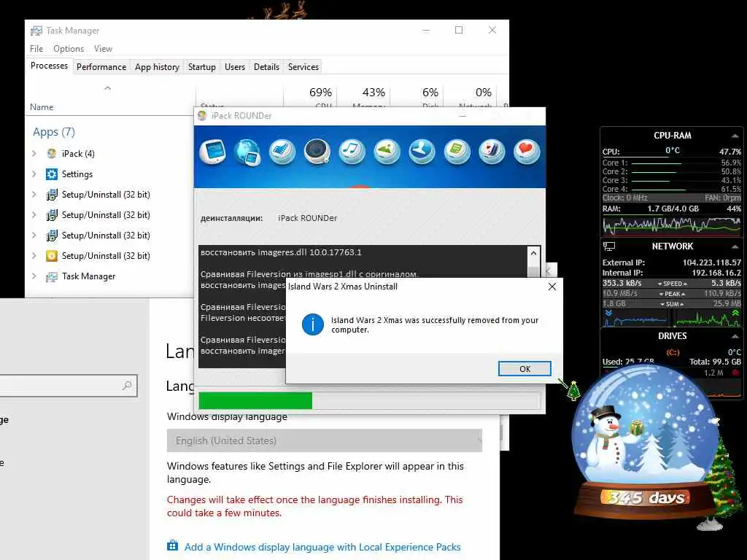Switch to the Startup tab

(x=202, y=66)
